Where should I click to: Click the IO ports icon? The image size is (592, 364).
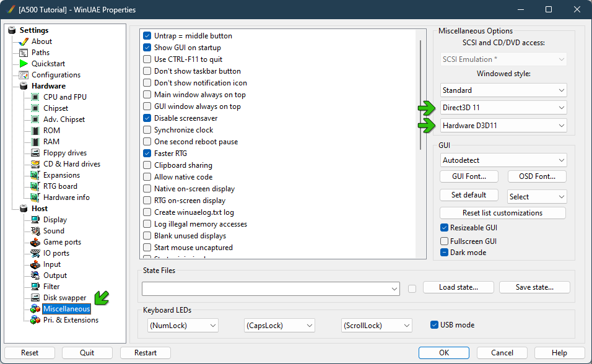click(35, 253)
